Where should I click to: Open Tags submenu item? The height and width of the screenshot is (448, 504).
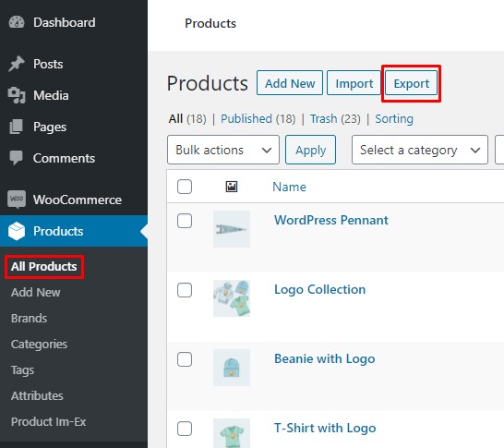[x=22, y=370]
